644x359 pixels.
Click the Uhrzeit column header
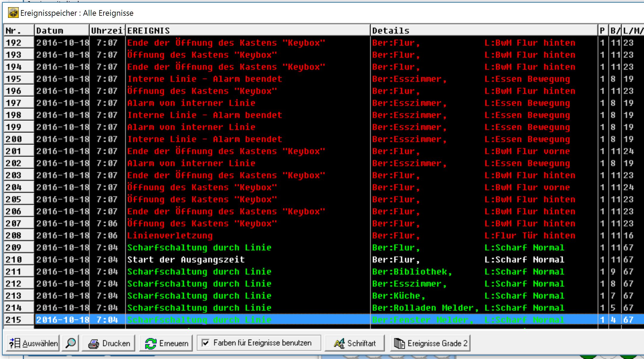tap(107, 31)
